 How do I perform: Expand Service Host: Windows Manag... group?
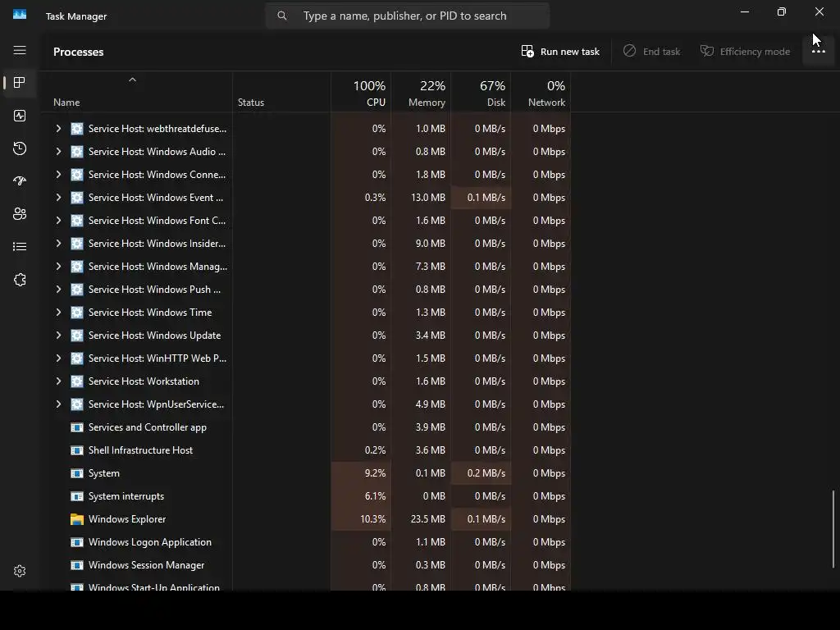pos(58,267)
